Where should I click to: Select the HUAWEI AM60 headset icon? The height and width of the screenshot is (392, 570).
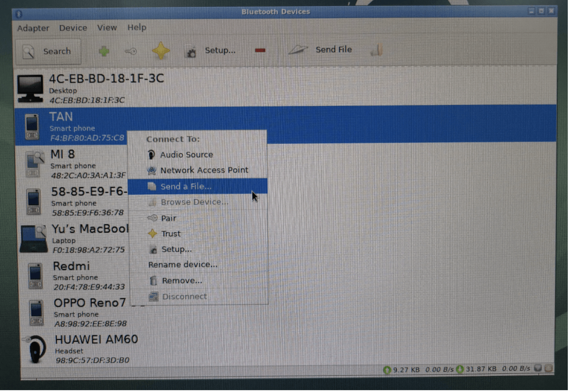(34, 349)
